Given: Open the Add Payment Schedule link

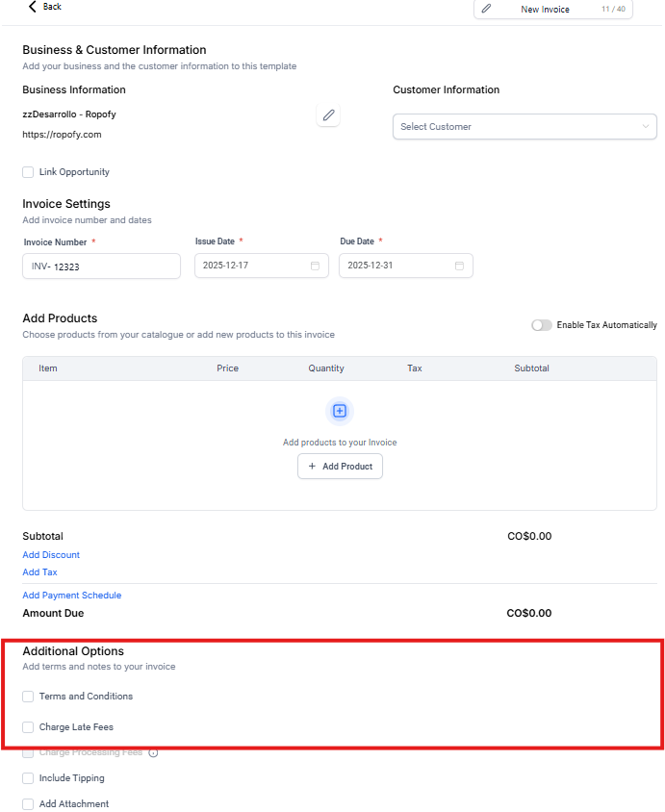Looking at the screenshot, I should tap(71, 596).
